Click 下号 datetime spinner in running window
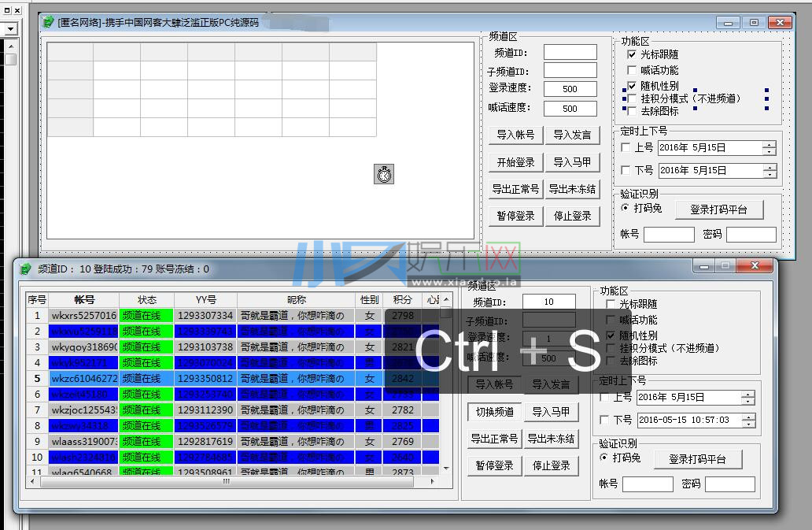 tap(749, 421)
